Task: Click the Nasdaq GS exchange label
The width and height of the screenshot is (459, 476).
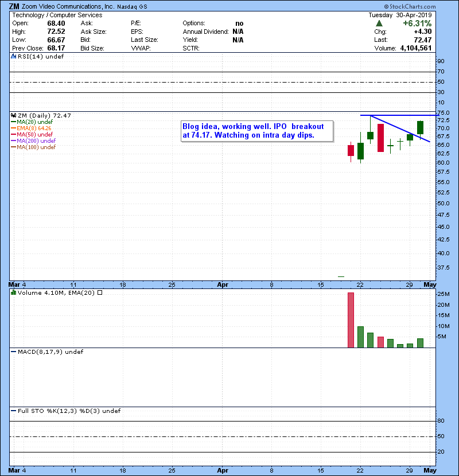Action: (x=132, y=7)
